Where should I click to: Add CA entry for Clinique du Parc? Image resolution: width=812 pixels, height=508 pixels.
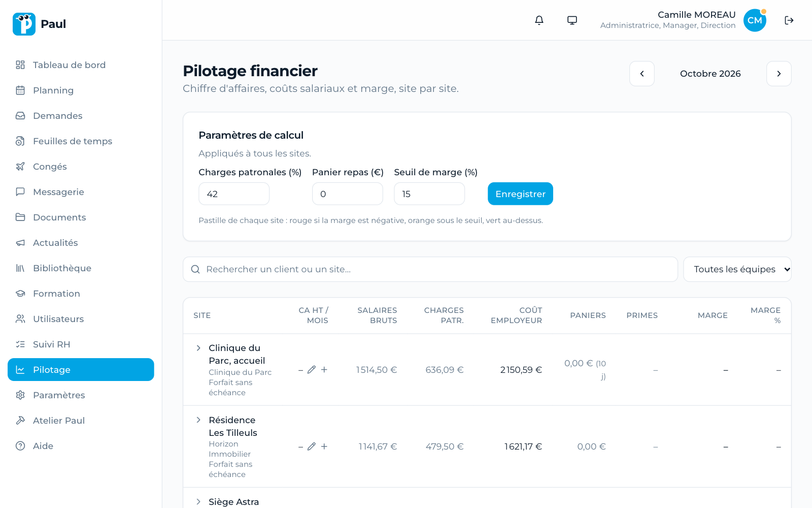324,370
